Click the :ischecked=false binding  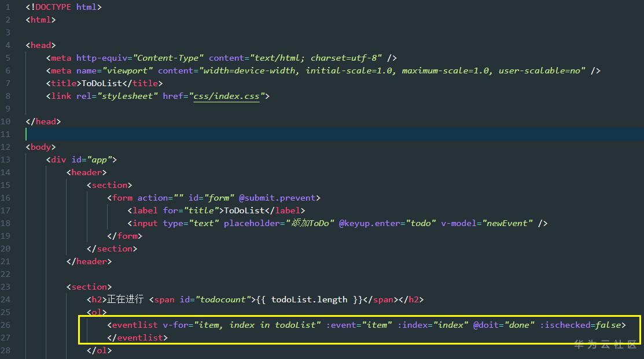tap(580, 325)
